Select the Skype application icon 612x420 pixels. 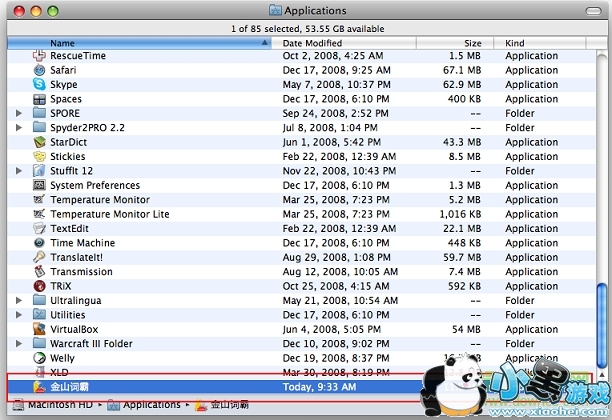(x=39, y=85)
